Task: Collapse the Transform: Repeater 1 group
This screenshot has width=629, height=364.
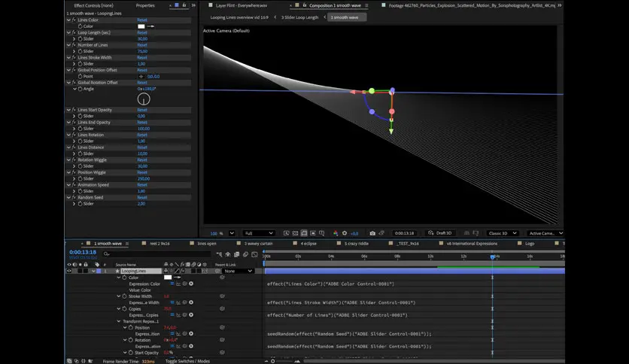Action: pos(119,321)
